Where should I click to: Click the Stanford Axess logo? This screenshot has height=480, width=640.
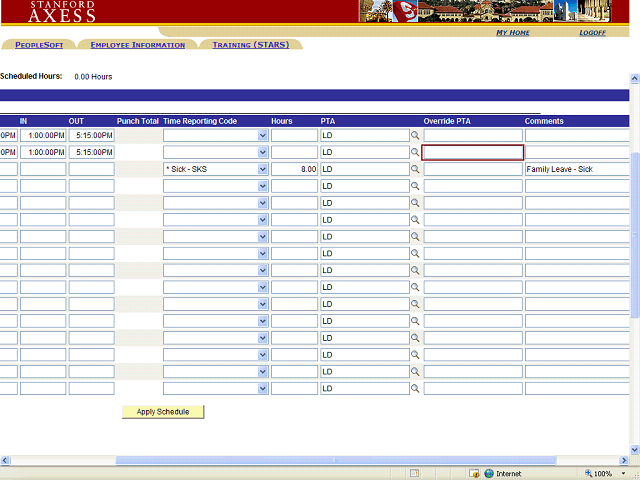point(62,11)
